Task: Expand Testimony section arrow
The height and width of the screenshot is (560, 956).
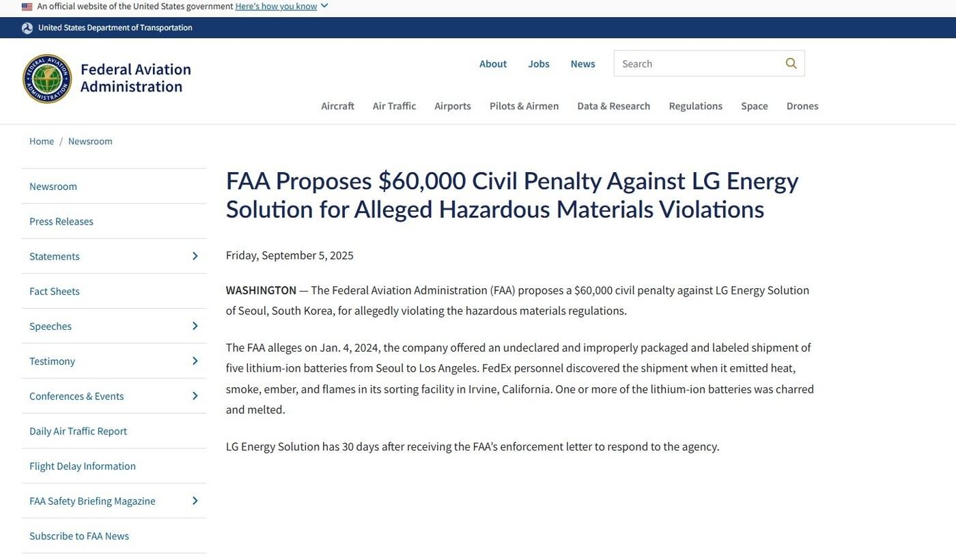Action: pos(195,361)
